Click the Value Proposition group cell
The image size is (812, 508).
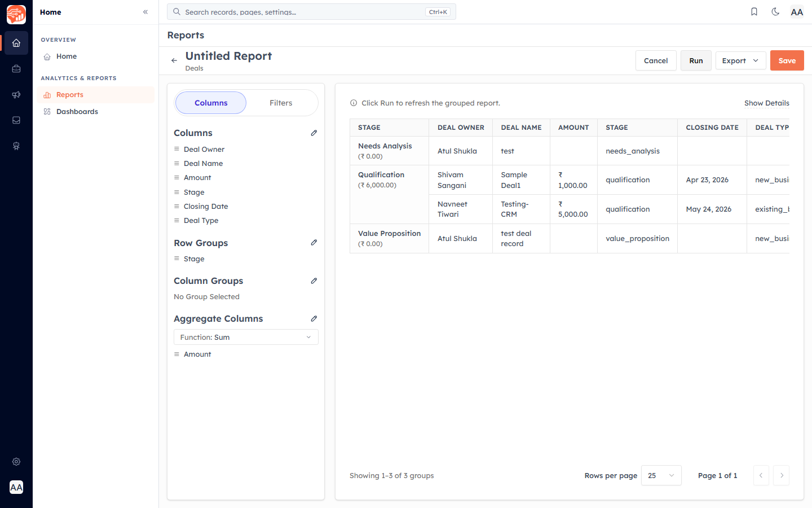pyautogui.click(x=390, y=238)
